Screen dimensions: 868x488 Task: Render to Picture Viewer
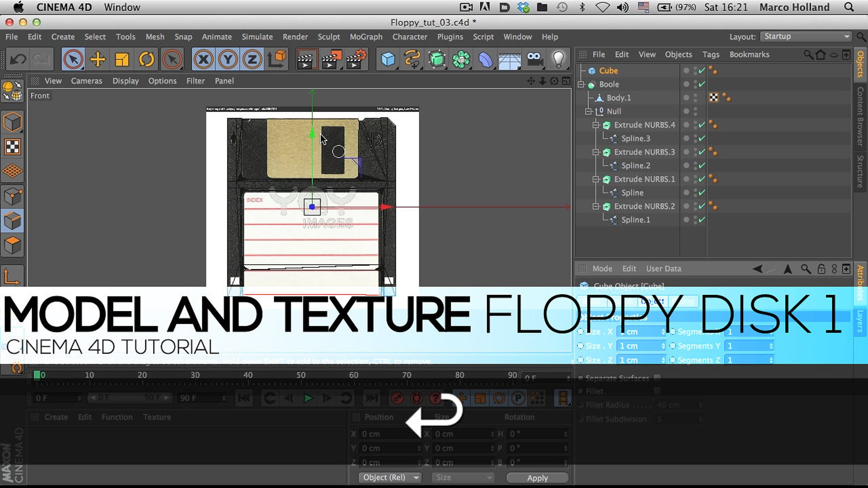(332, 59)
